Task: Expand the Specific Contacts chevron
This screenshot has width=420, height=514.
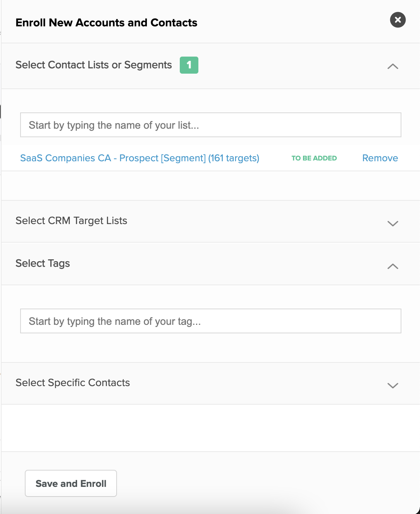Action: [392, 385]
